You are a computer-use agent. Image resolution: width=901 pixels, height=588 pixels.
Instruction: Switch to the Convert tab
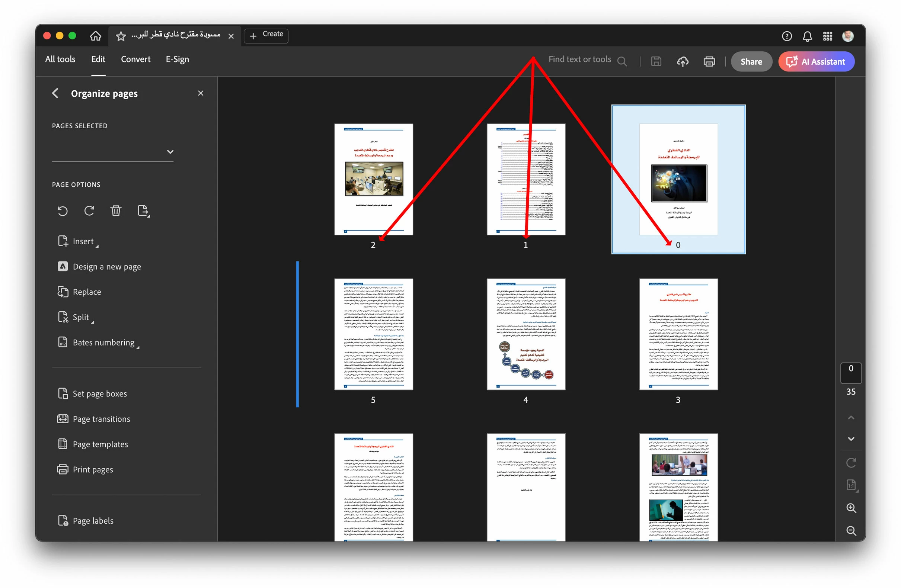(135, 60)
